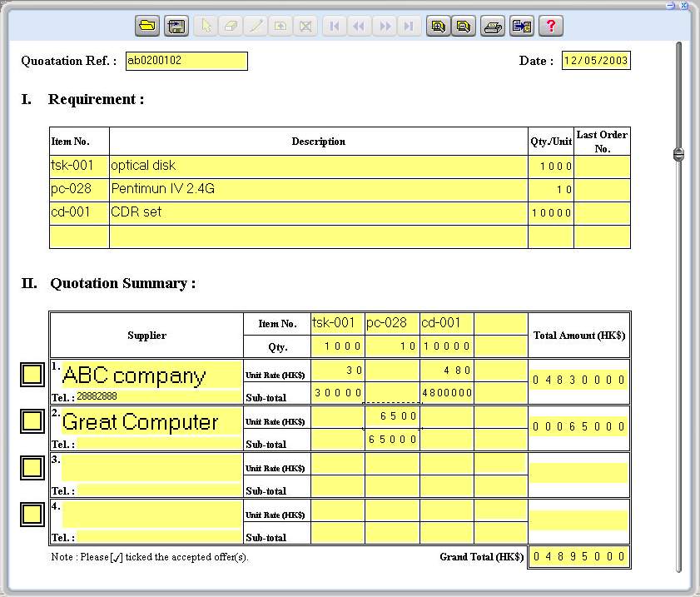Click the Print icon in toolbar
Viewport: 700px width, 597px height.
tap(494, 26)
